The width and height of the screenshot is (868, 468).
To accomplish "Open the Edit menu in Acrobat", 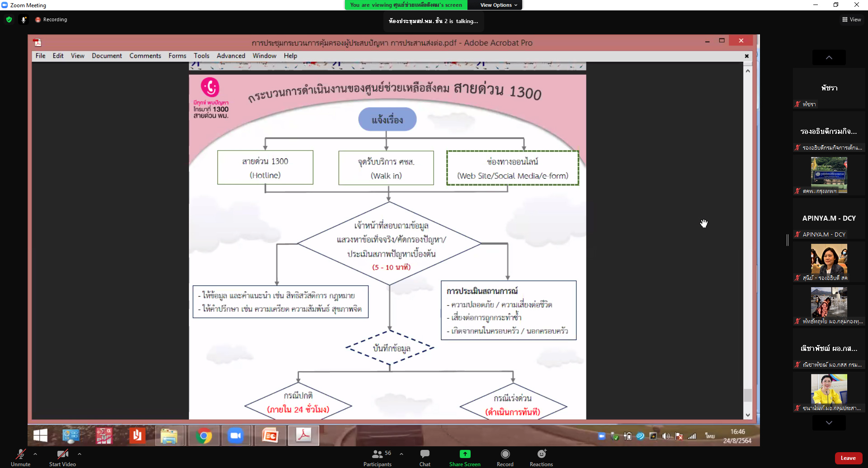I will click(58, 56).
